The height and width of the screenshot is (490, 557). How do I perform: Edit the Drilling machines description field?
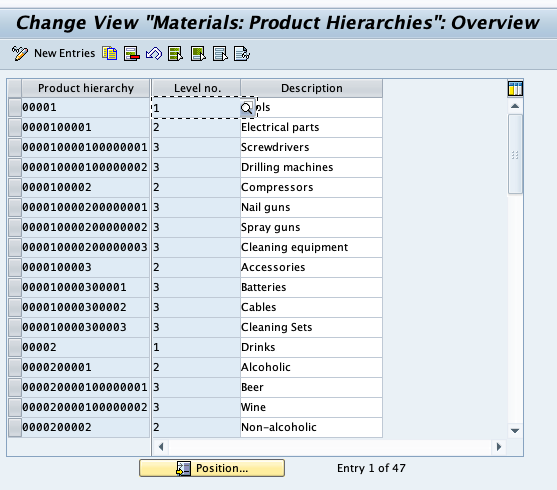312,167
